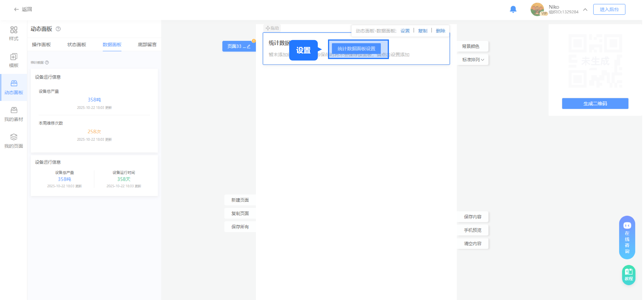Click the 358天 running time value
Viewport: 644px width, 300px height.
click(x=124, y=179)
